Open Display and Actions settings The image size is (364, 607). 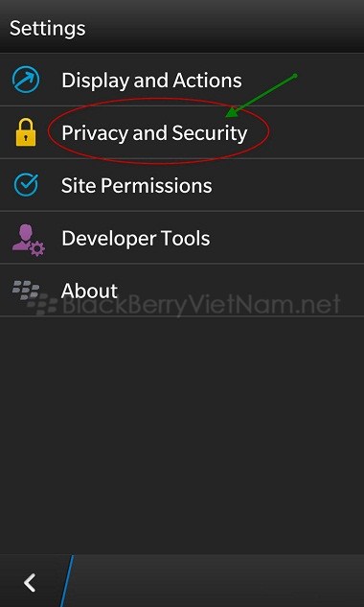coord(182,80)
